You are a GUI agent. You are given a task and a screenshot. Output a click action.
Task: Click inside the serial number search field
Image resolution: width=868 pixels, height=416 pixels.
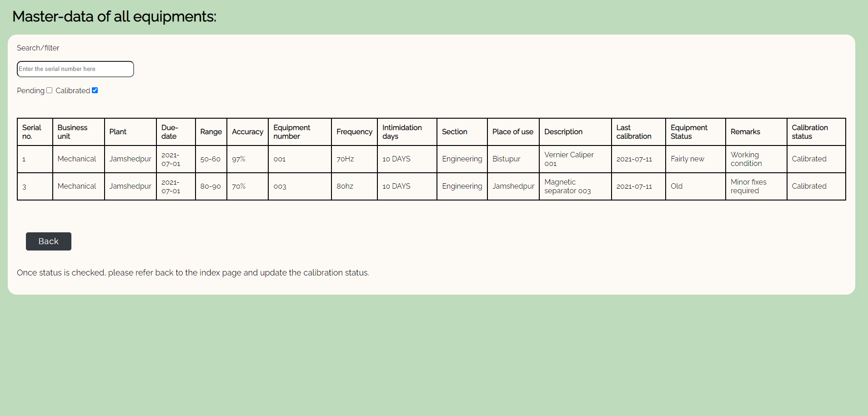75,69
